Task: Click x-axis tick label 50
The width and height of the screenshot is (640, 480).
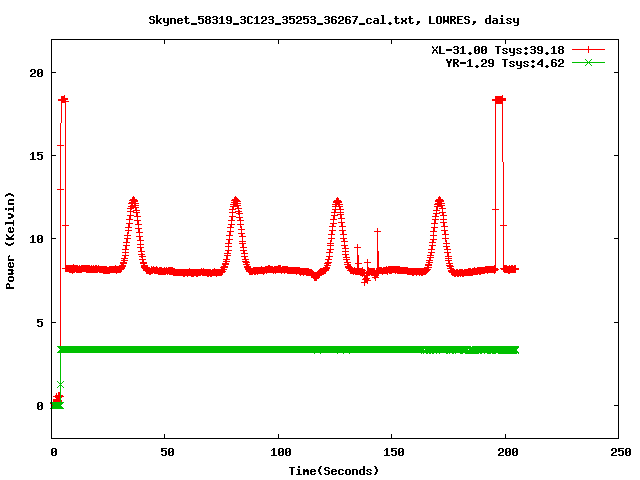Action: 167,452
